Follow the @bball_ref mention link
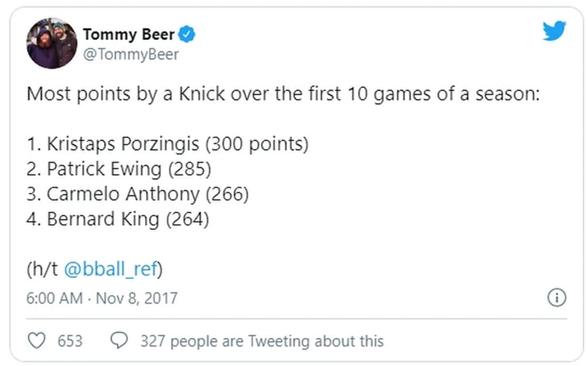The height and width of the screenshot is (366, 588). (x=111, y=269)
